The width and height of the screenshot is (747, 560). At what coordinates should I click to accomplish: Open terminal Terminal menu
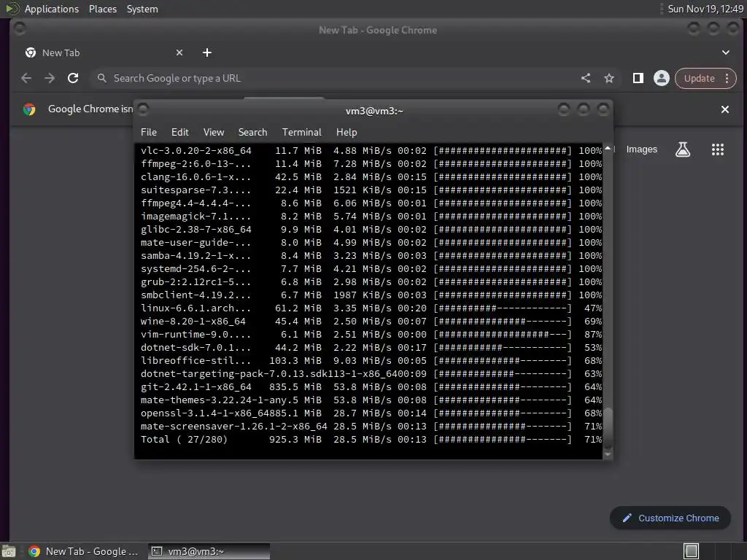[301, 133]
